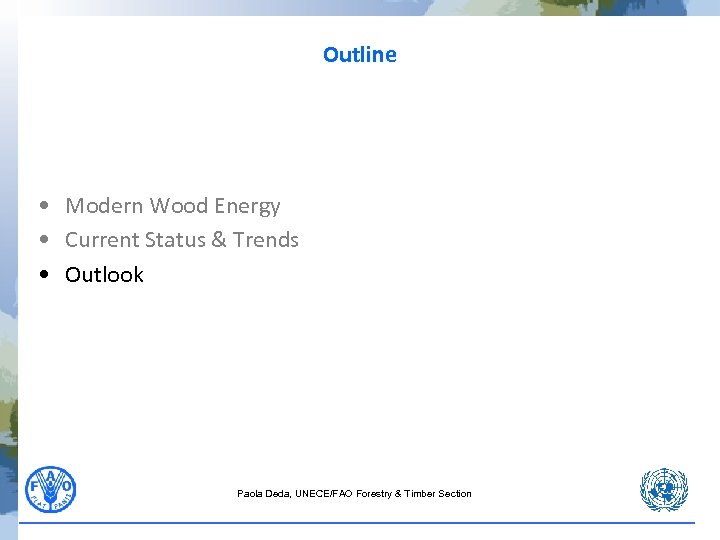
Task: Select the bullet dot before Modern Wood Energy
Action: tap(47, 207)
